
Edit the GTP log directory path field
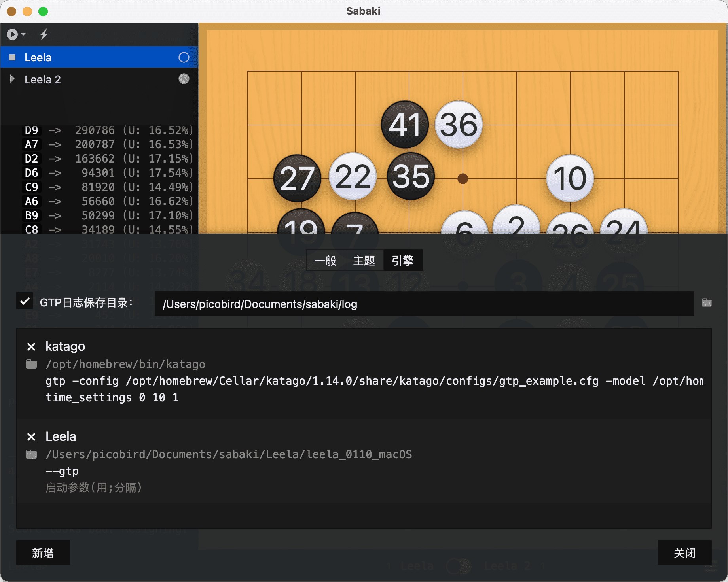[424, 304]
